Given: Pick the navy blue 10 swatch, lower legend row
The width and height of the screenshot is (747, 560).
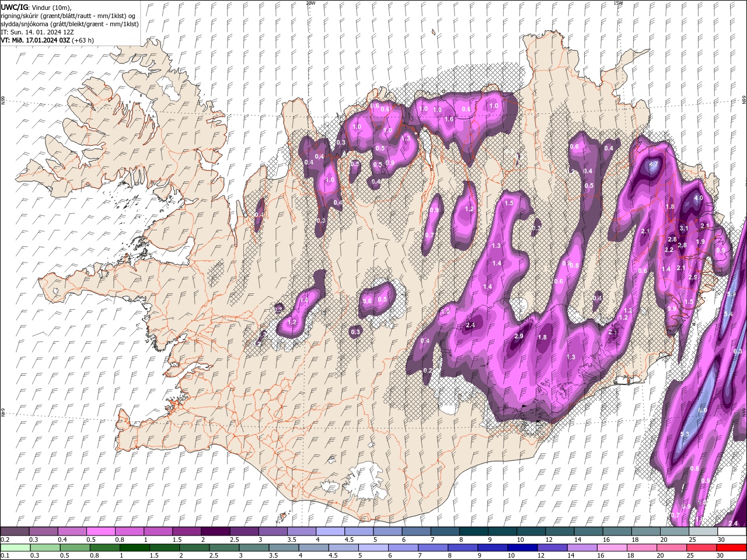Looking at the screenshot, I should [521, 547].
